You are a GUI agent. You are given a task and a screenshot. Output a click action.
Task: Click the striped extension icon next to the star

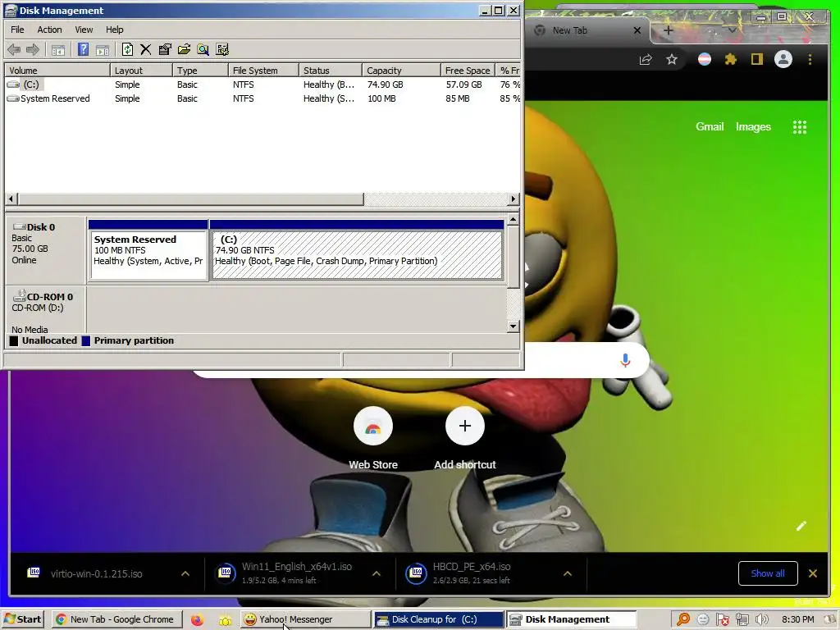pyautogui.click(x=705, y=59)
